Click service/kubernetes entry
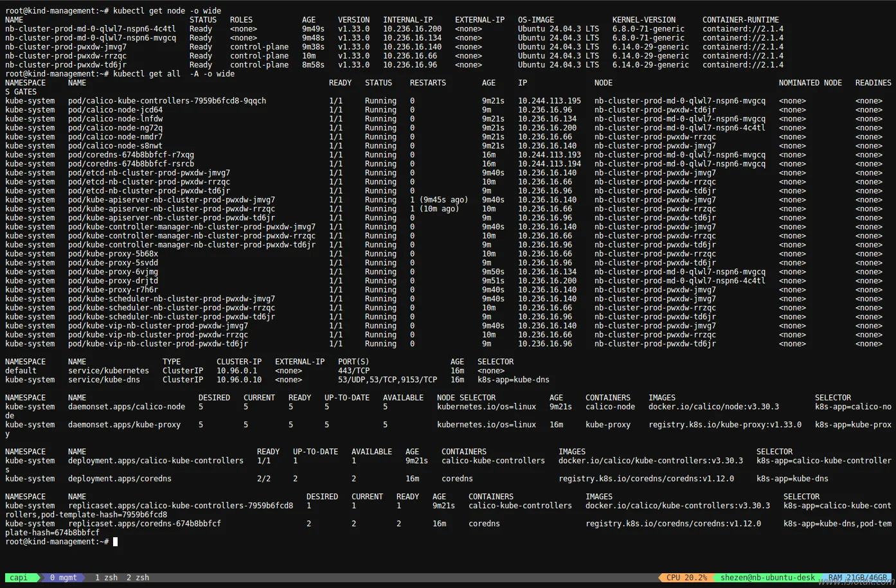The image size is (896, 588). (x=109, y=371)
